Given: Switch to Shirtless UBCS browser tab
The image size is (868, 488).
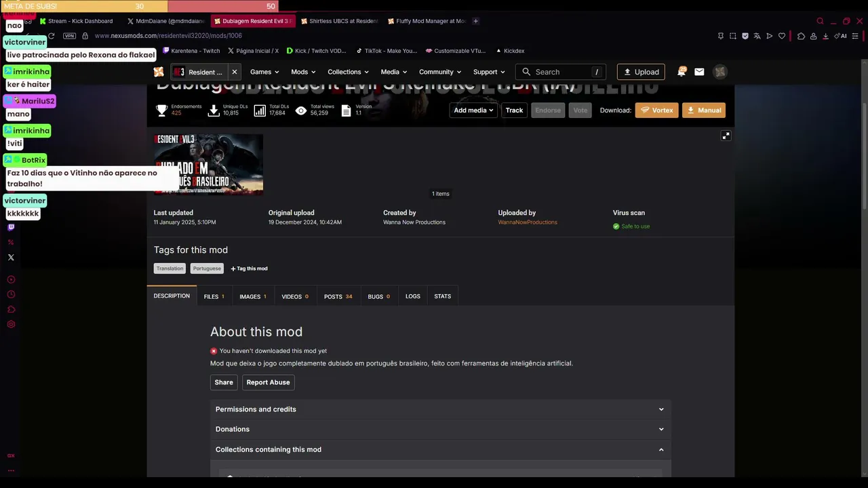Looking at the screenshot, I should [339, 21].
